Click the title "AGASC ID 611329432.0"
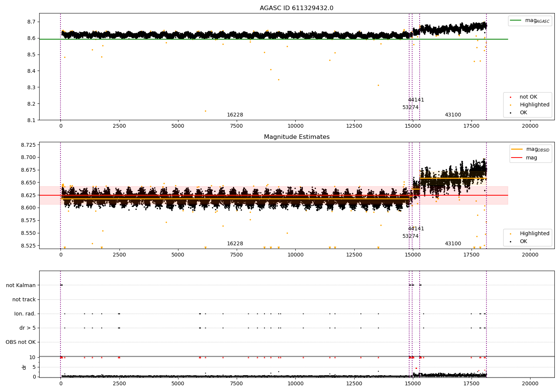The image size is (560, 392). [x=296, y=8]
